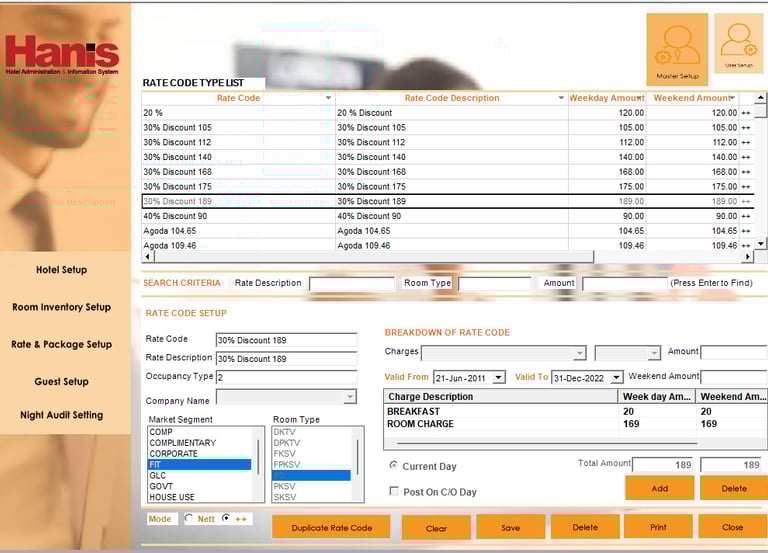768x553 pixels.
Task: Select the Nett mode radio button
Action: (x=189, y=518)
